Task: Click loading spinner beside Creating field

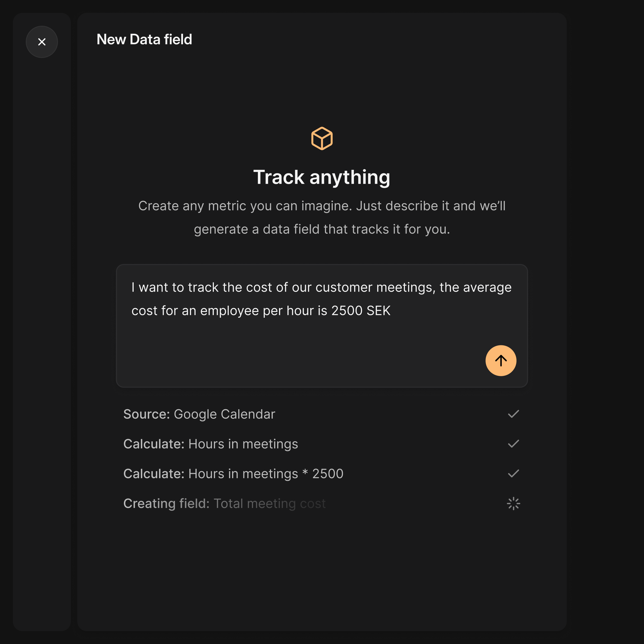Action: [x=513, y=503]
